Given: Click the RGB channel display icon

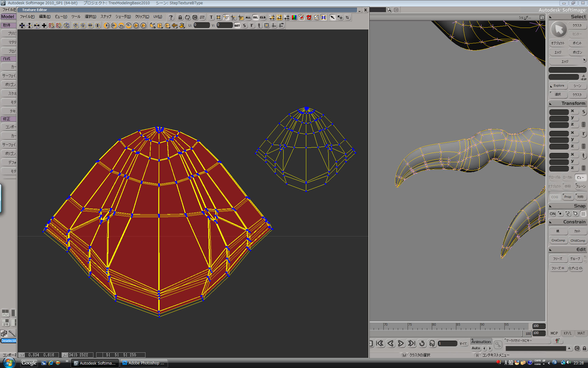Looking at the screenshot, I should (294, 17).
